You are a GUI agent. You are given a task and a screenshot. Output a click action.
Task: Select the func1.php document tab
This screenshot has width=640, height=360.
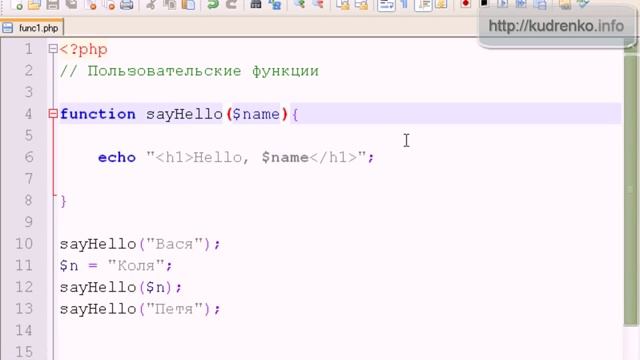32,28
